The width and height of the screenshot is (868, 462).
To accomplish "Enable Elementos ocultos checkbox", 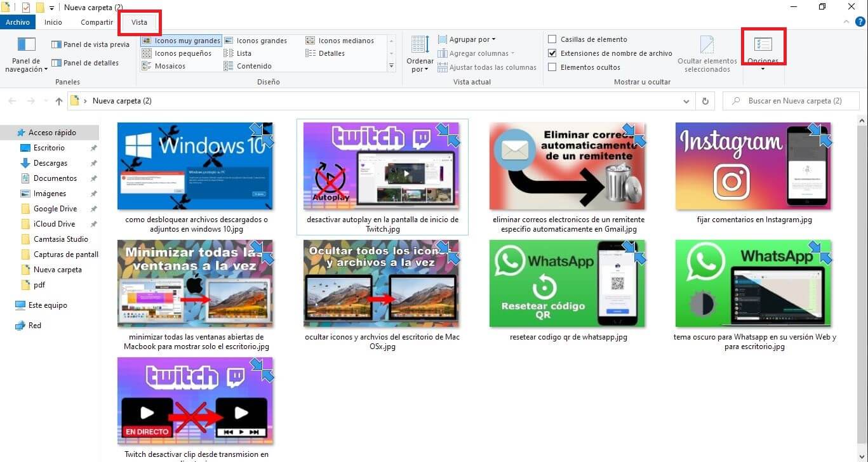I will 552,67.
